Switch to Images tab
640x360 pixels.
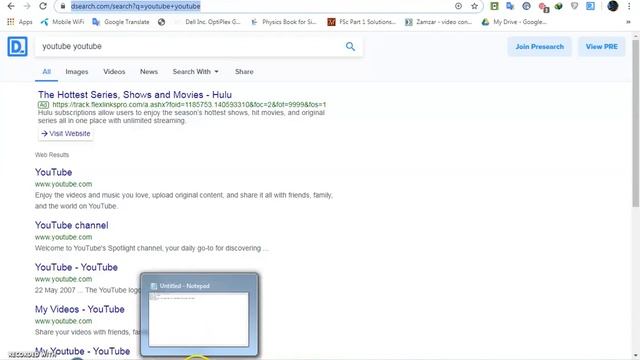pyautogui.click(x=77, y=72)
